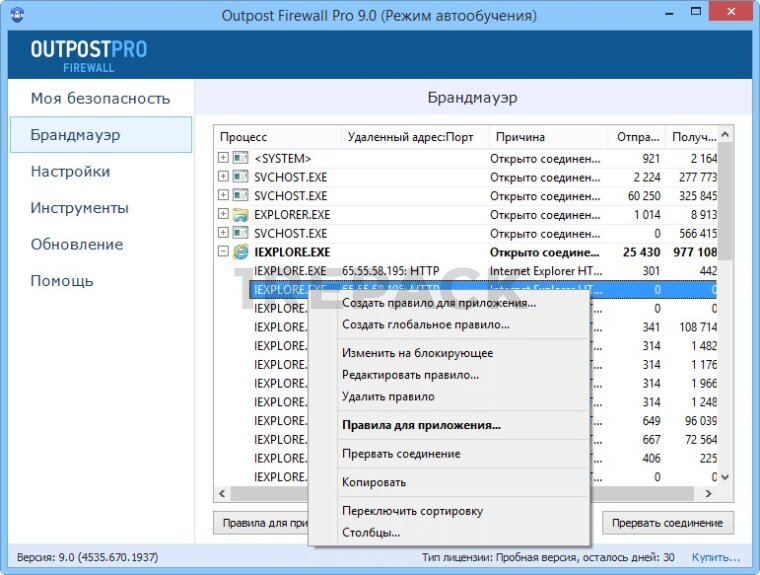Choose 'Создать правило для приложения...' from context menu
760x575 pixels.
tap(438, 303)
